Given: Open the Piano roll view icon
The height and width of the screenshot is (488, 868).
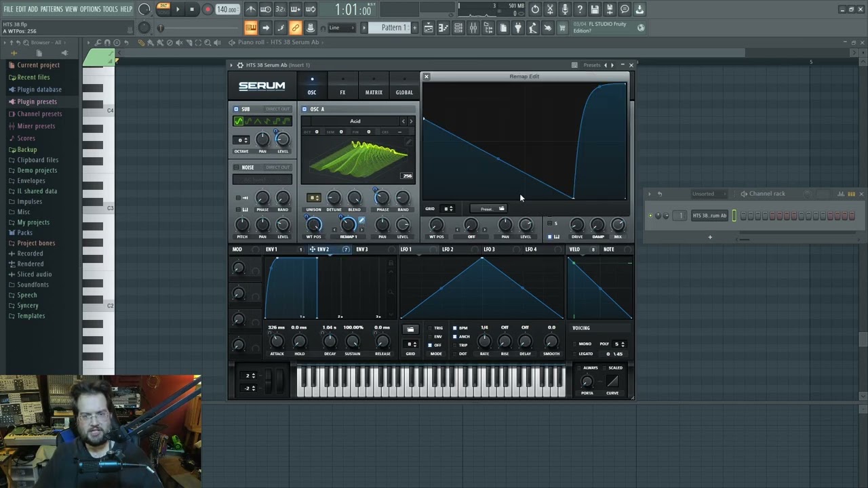Looking at the screenshot, I should tap(443, 28).
